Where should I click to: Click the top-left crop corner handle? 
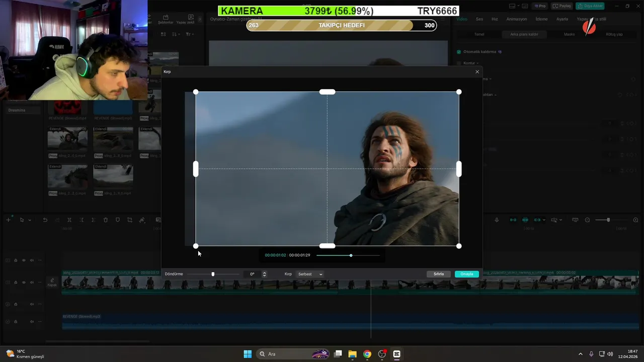click(196, 92)
